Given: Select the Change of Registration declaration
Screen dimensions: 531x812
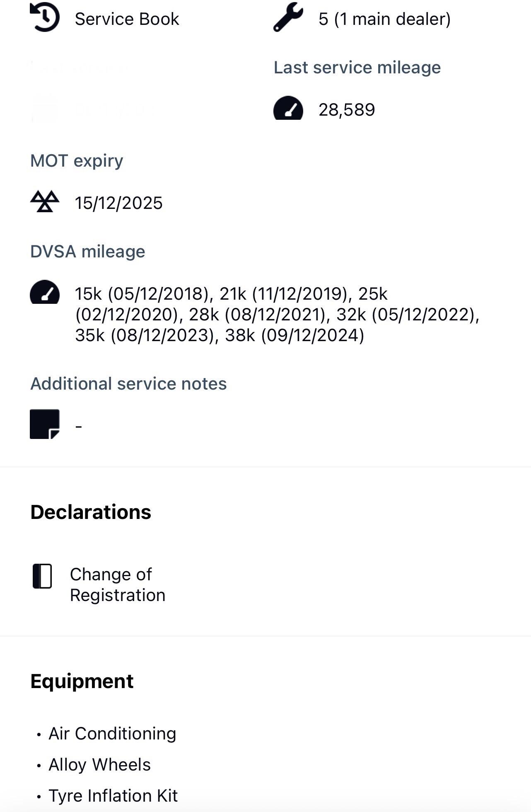Looking at the screenshot, I should pos(118,585).
